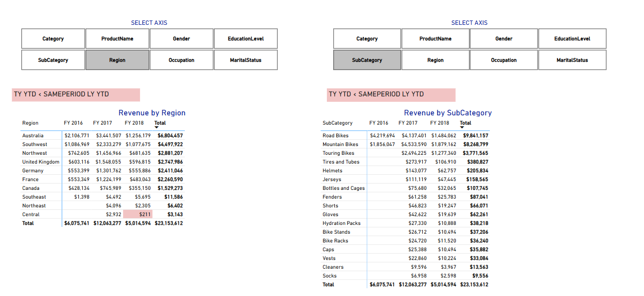Sort by the SubCategory column header
The height and width of the screenshot is (296, 644).
click(x=338, y=123)
